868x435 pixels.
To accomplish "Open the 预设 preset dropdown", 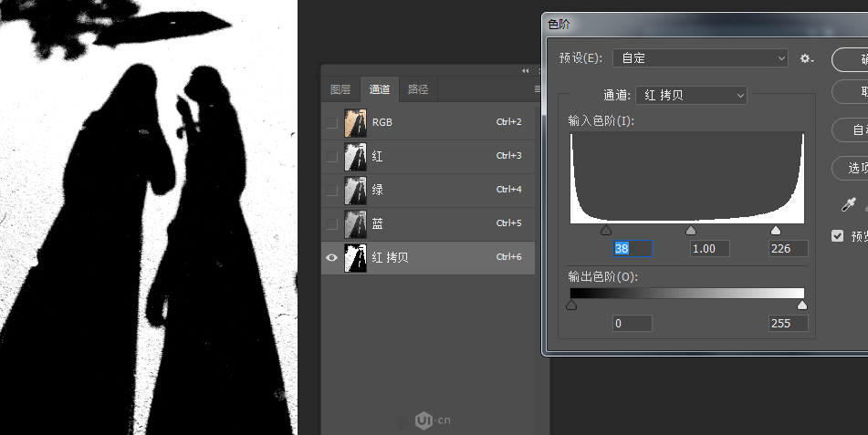I will click(x=700, y=58).
